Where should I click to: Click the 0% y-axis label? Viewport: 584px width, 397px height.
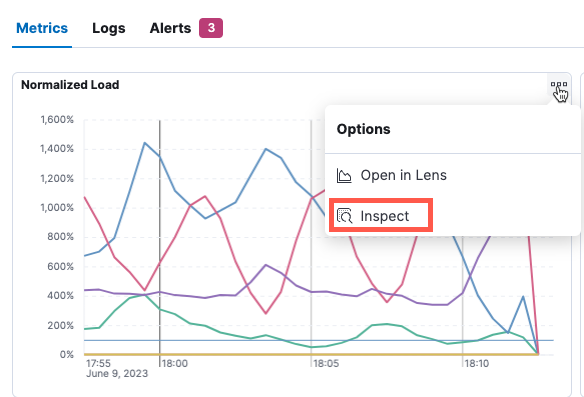pos(67,355)
